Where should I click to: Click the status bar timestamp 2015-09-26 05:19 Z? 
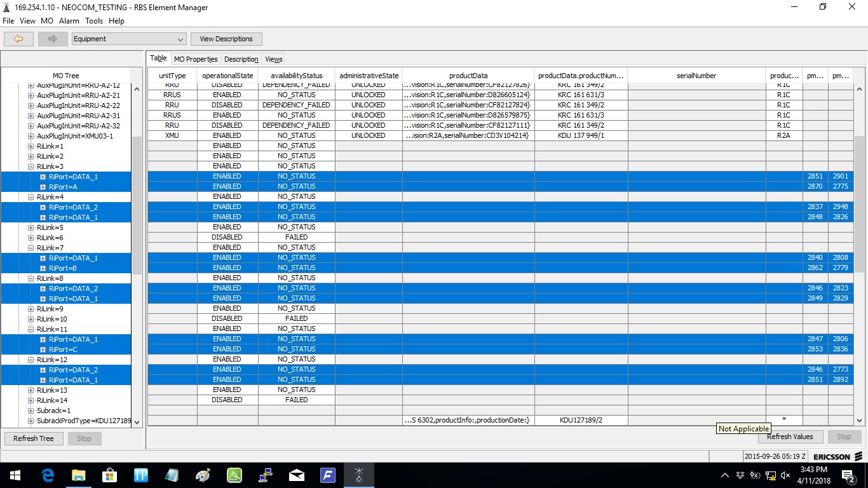click(x=776, y=456)
